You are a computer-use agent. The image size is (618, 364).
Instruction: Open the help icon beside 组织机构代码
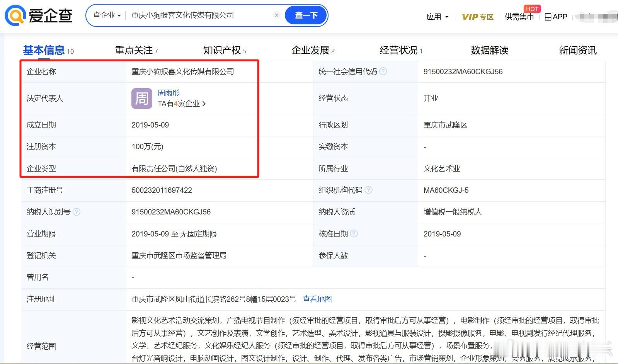click(x=368, y=190)
